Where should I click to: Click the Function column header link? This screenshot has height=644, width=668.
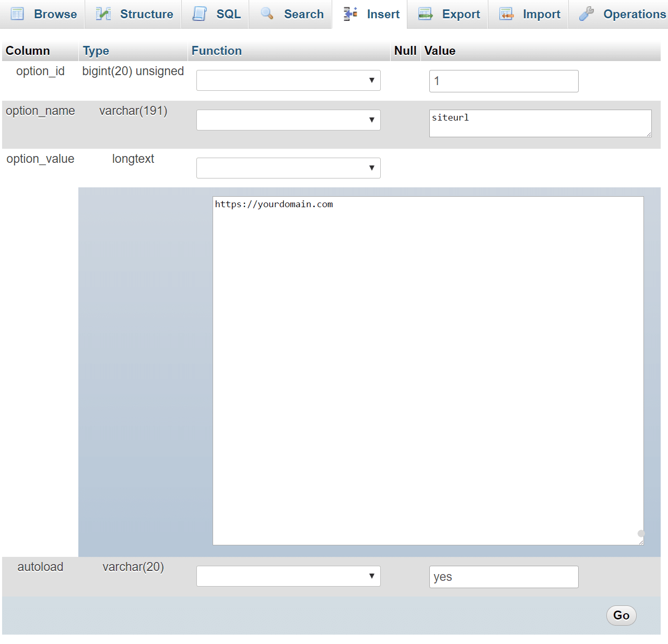216,51
